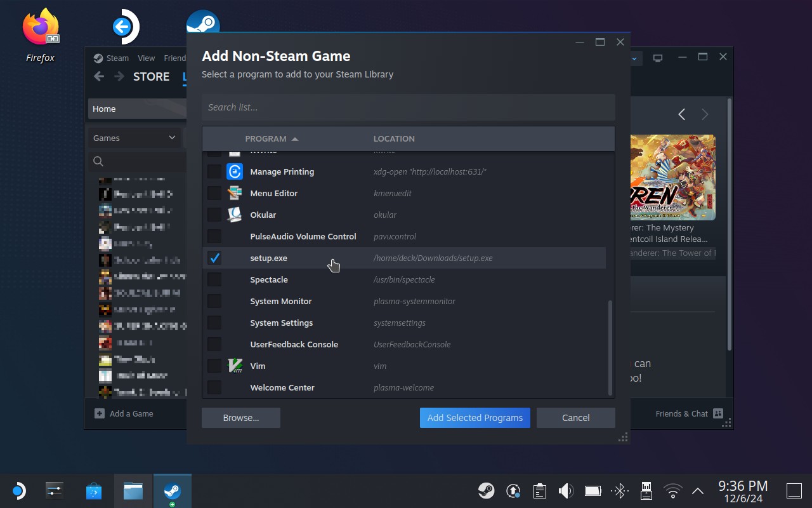Click the Menu Editor icon
The image size is (812, 508).
tap(235, 193)
